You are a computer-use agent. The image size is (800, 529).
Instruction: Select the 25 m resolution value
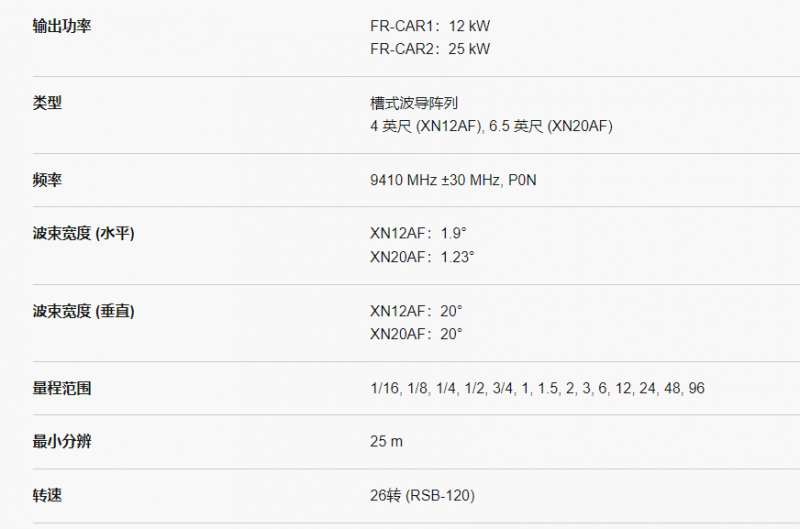(386, 442)
